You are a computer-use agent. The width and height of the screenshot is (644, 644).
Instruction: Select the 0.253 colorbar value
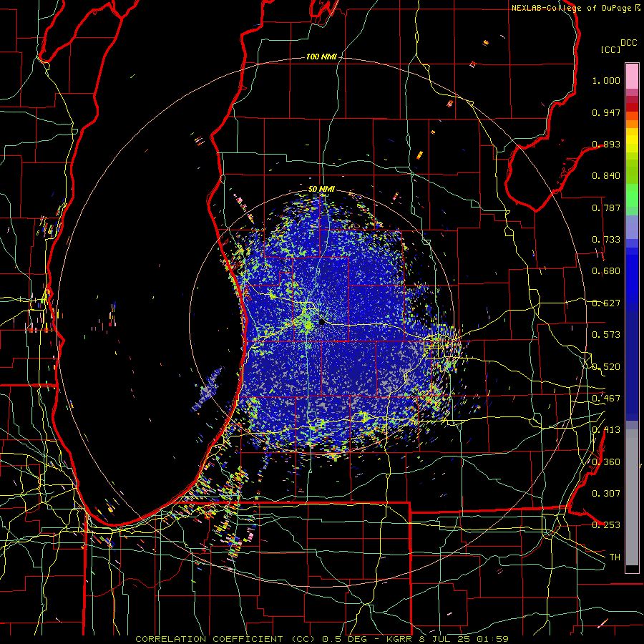pyautogui.click(x=606, y=525)
